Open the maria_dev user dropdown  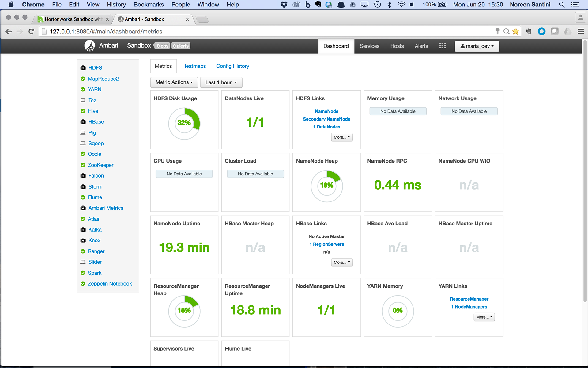(477, 46)
